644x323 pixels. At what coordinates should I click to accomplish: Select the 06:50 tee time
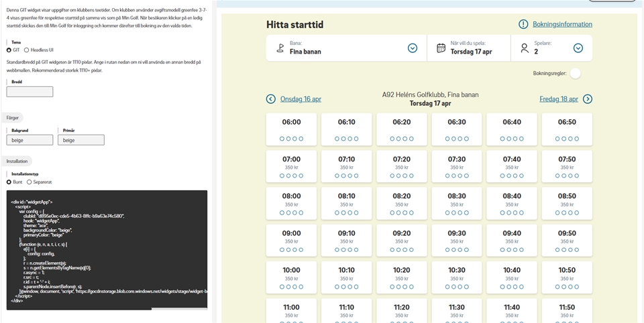coord(567,129)
